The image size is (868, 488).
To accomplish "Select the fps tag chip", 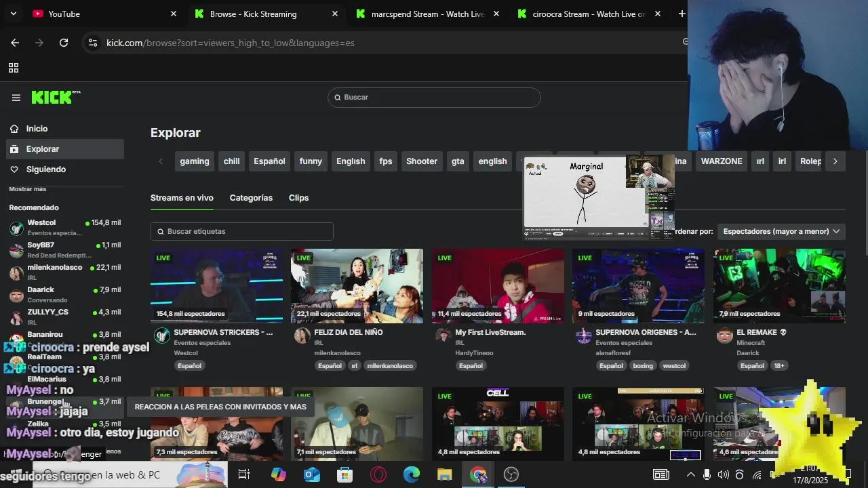I will [386, 161].
